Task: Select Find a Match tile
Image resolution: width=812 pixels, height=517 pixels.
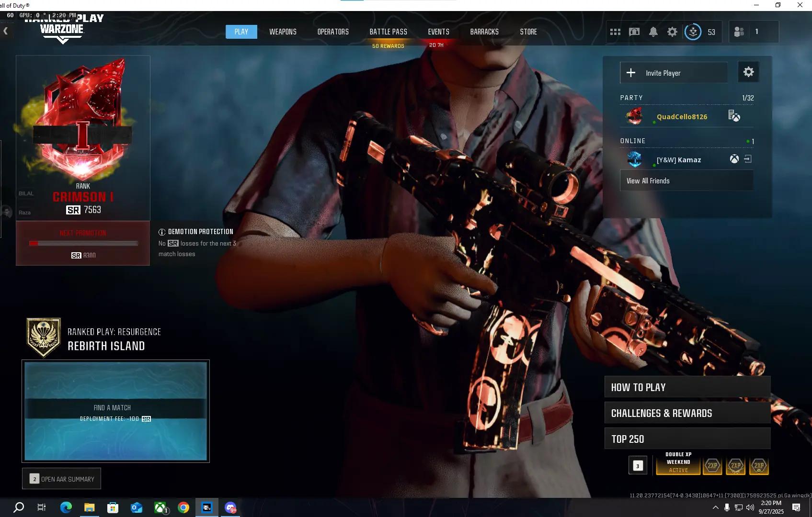Action: (115, 411)
